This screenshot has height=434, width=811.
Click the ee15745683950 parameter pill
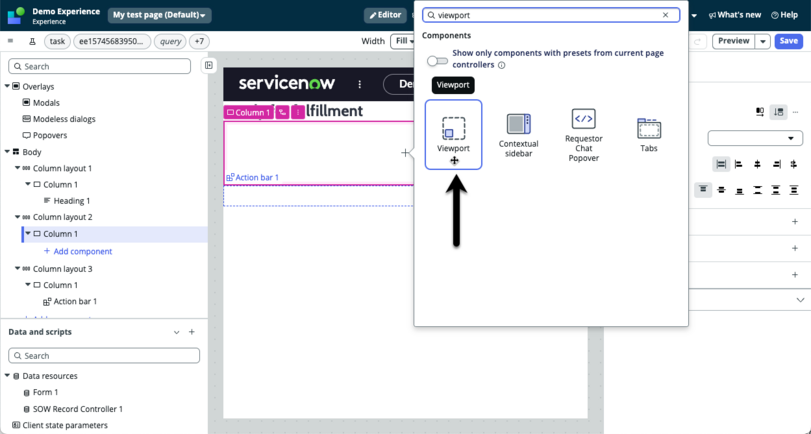(x=112, y=41)
